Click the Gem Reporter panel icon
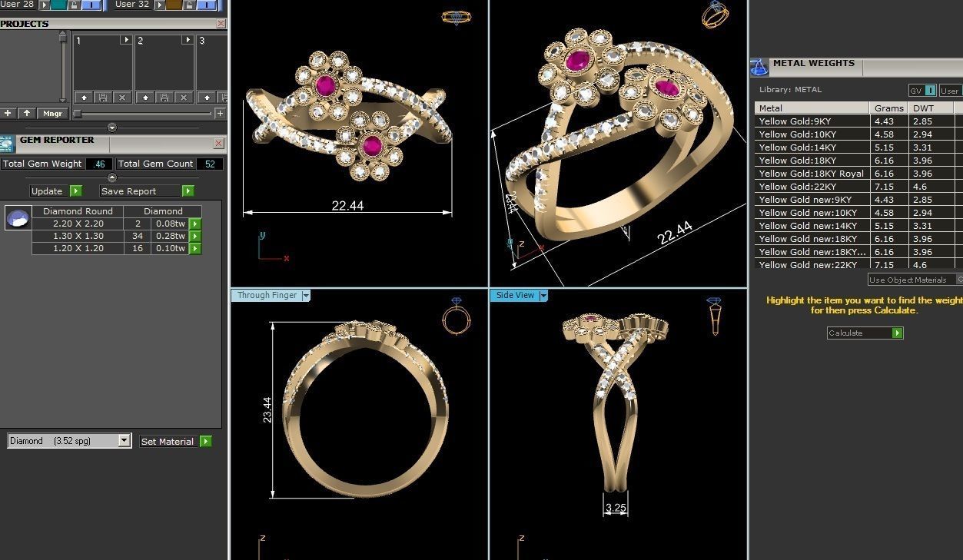The height and width of the screenshot is (560, 963). pyautogui.click(x=7, y=144)
